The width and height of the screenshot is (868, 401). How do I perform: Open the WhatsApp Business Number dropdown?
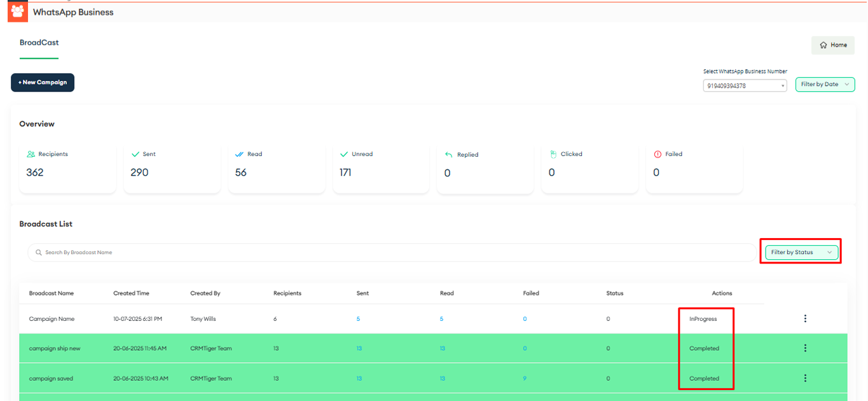(745, 85)
